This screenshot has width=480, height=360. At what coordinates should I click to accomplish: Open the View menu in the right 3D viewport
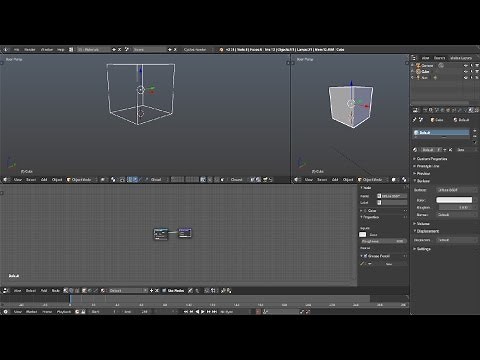pyautogui.click(x=309, y=180)
